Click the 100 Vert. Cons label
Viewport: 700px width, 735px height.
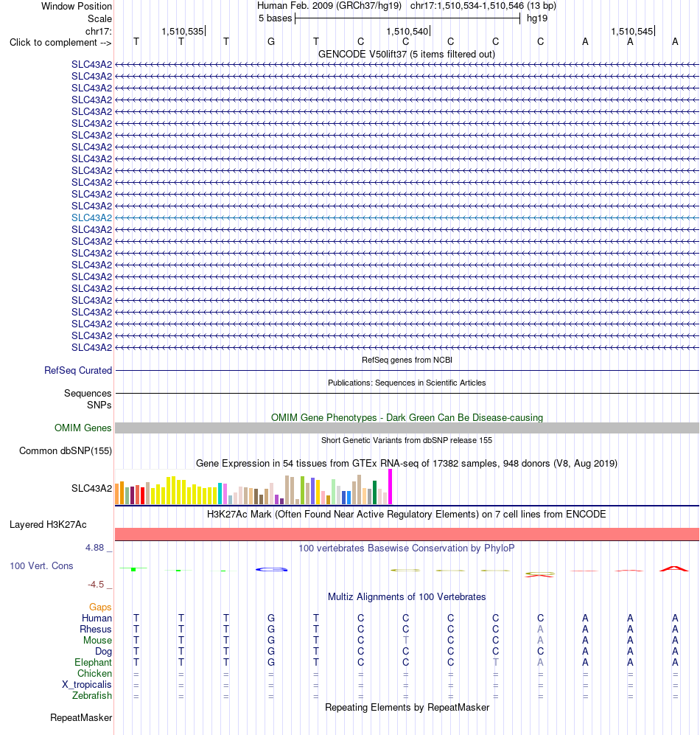tap(41, 565)
